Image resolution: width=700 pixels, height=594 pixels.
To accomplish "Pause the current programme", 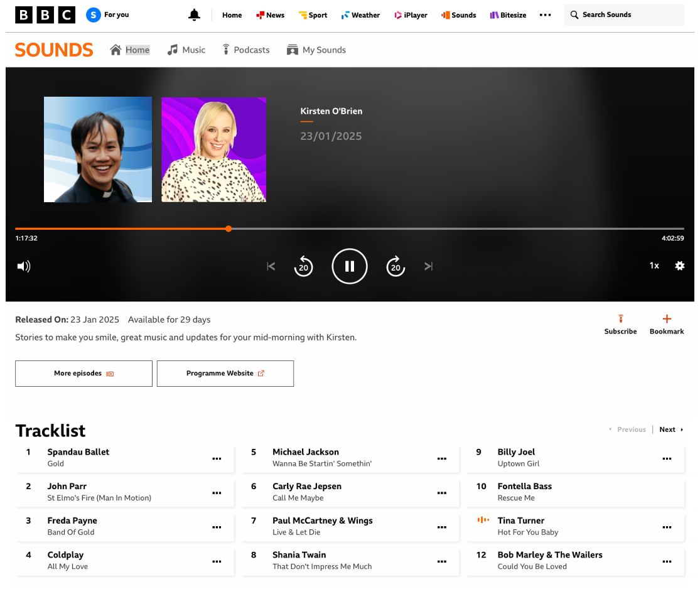I will coord(350,266).
